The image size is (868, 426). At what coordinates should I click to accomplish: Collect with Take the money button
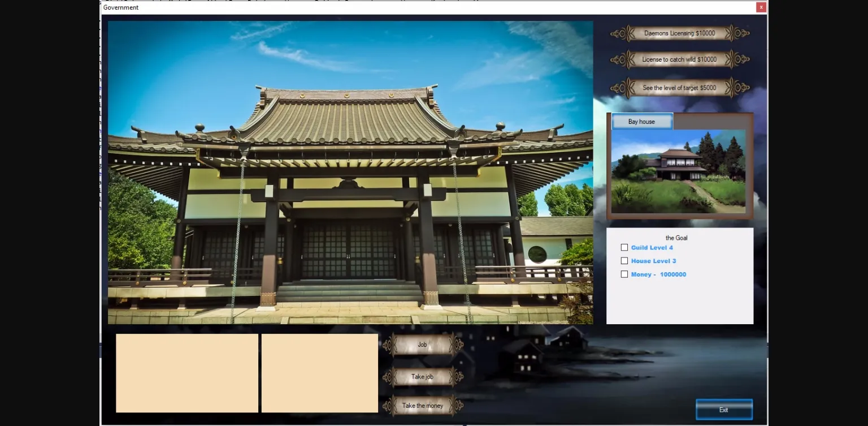[x=422, y=406]
